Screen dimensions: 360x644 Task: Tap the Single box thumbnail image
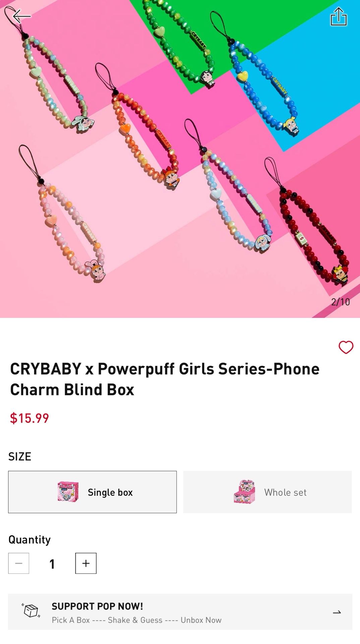[x=68, y=492]
